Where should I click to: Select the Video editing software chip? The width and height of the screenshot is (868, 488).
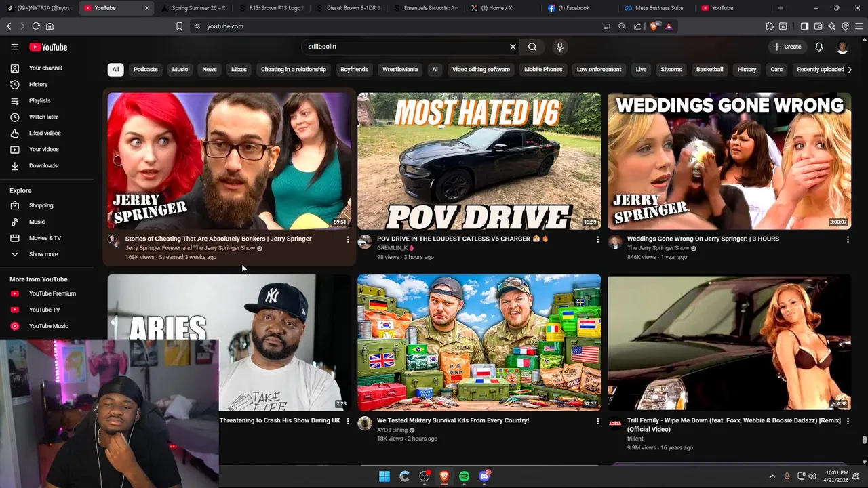(481, 69)
